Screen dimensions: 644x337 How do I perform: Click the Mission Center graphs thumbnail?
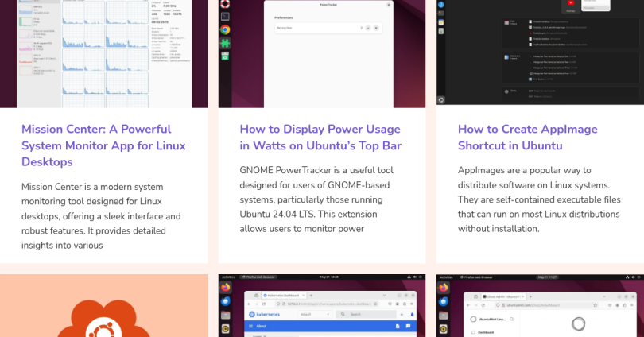coord(103,52)
